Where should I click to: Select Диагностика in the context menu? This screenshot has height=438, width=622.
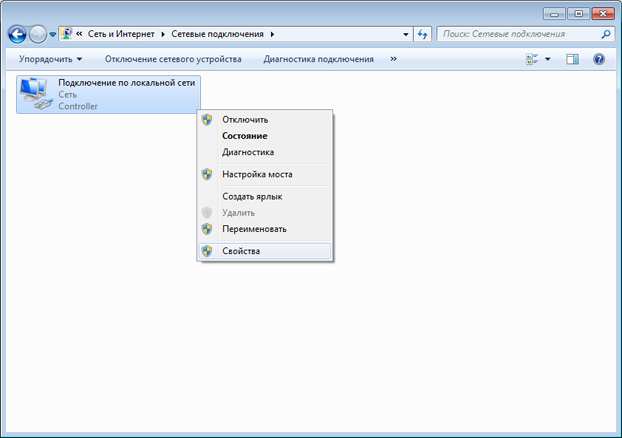point(265,152)
